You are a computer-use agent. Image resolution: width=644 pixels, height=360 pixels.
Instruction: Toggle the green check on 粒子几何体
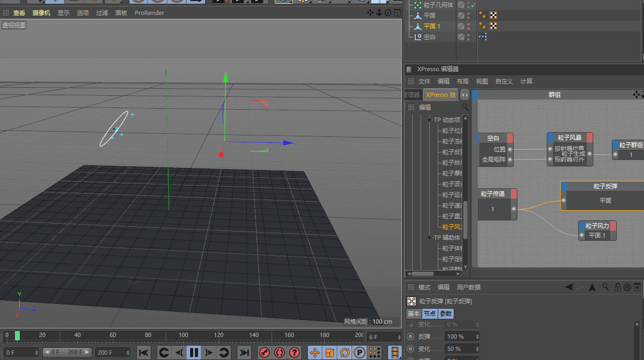(x=473, y=5)
